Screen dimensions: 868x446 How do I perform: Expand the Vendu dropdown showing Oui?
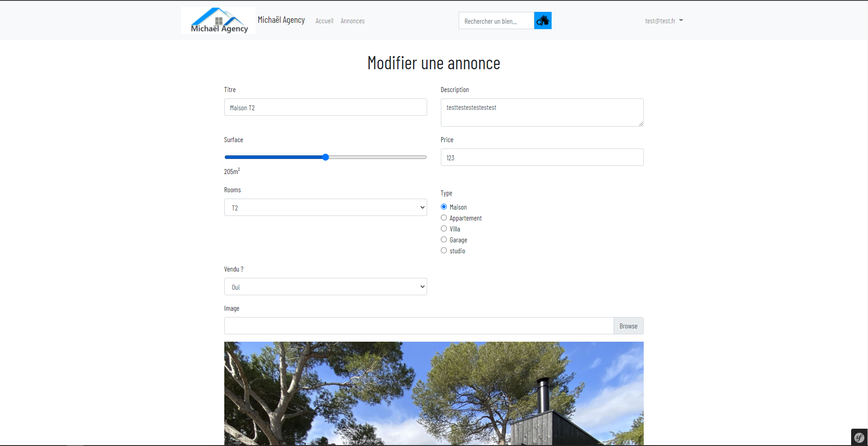pyautogui.click(x=325, y=287)
